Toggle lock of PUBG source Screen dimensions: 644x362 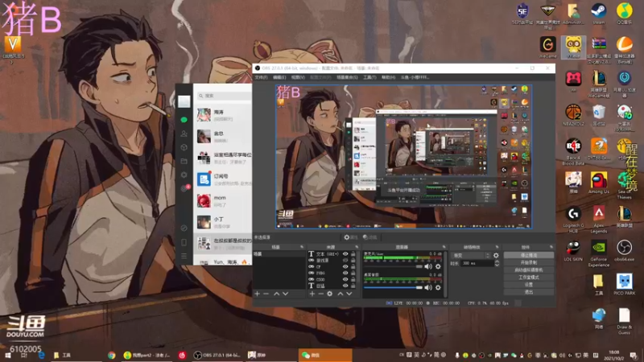tap(353, 273)
